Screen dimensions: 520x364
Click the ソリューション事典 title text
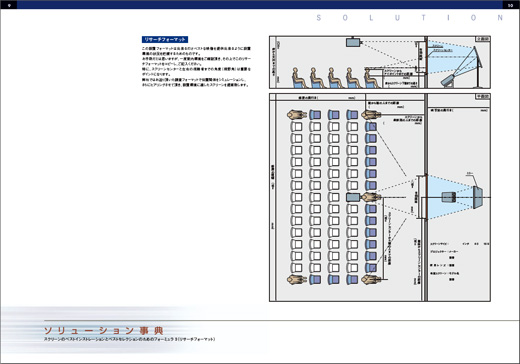coord(104,331)
